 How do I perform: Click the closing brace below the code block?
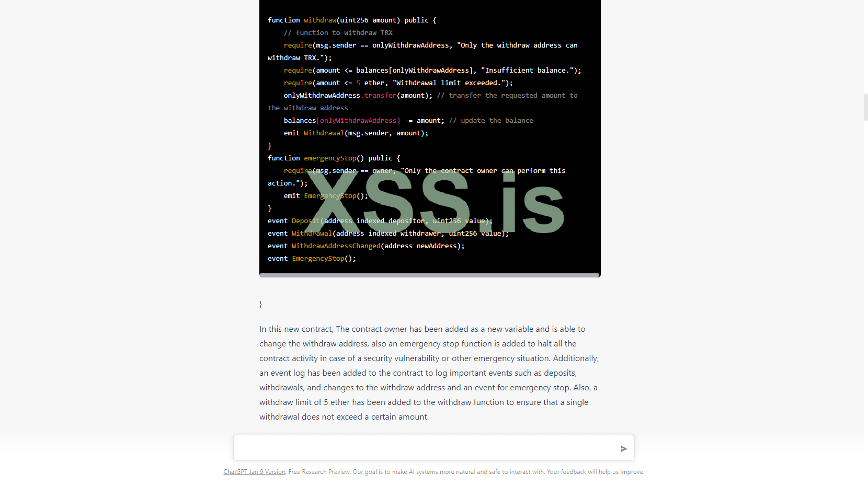[260, 304]
